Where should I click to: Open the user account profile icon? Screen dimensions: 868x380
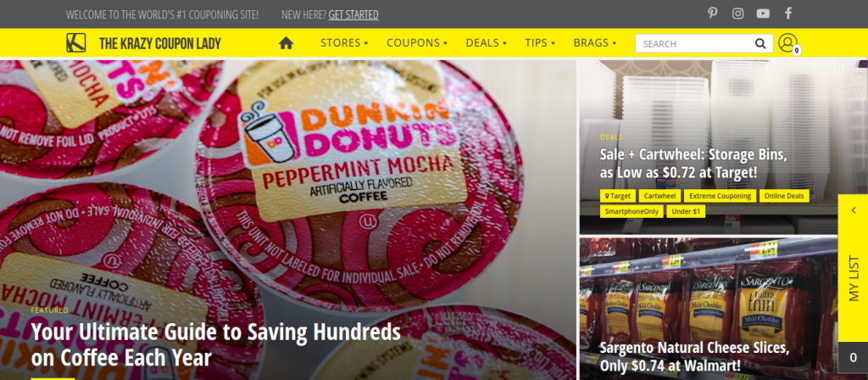(787, 42)
